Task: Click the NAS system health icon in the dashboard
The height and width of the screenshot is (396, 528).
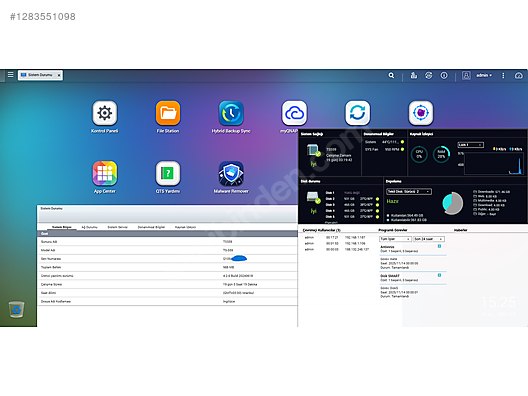Action: point(314,151)
